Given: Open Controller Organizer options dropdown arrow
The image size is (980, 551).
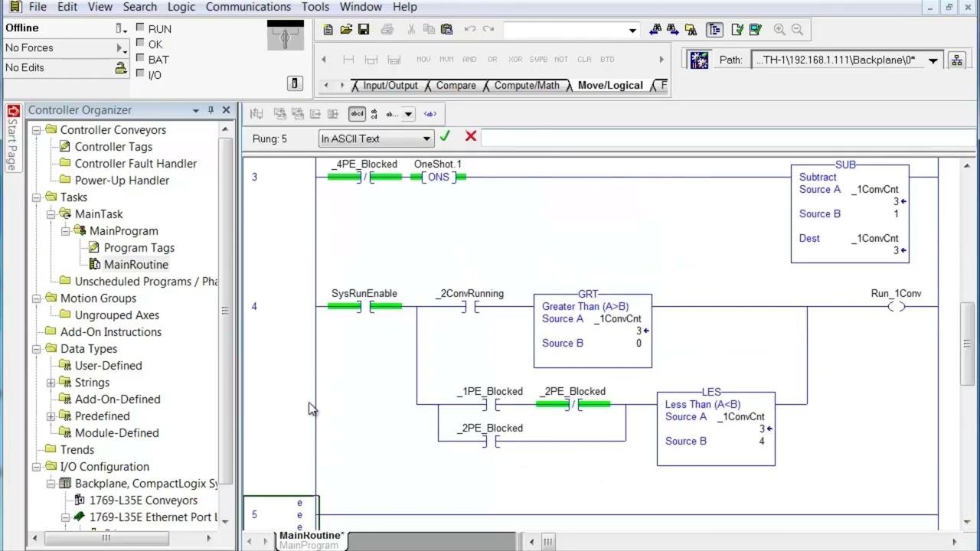Looking at the screenshot, I should click(x=196, y=110).
